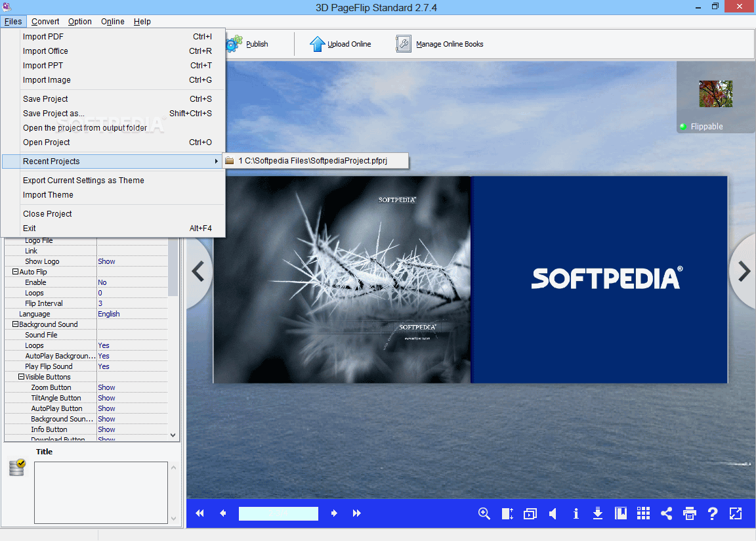Expand the Recent Projects submenu
The height and width of the screenshot is (541, 756).
[x=114, y=162]
